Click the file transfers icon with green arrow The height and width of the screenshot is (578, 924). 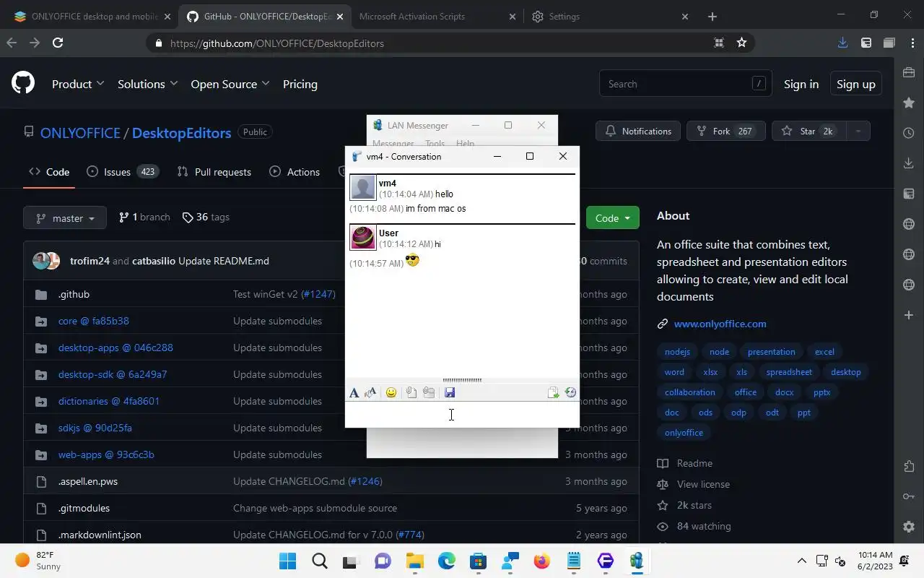click(x=553, y=393)
